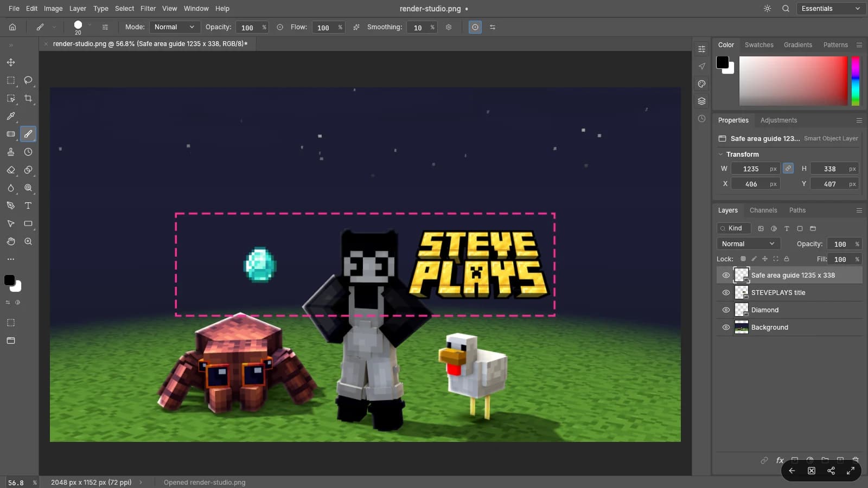Open the layer blend mode Normal dropdown
This screenshot has height=488, width=868.
tap(748, 244)
